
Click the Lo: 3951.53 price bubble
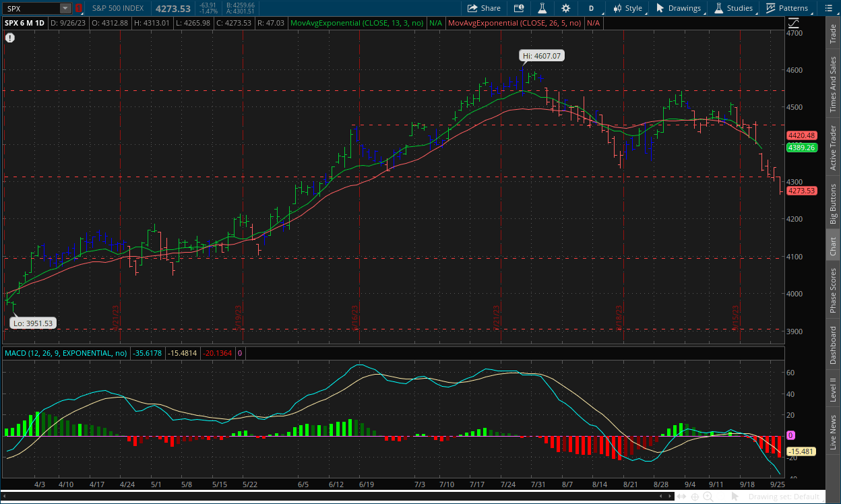pos(32,323)
